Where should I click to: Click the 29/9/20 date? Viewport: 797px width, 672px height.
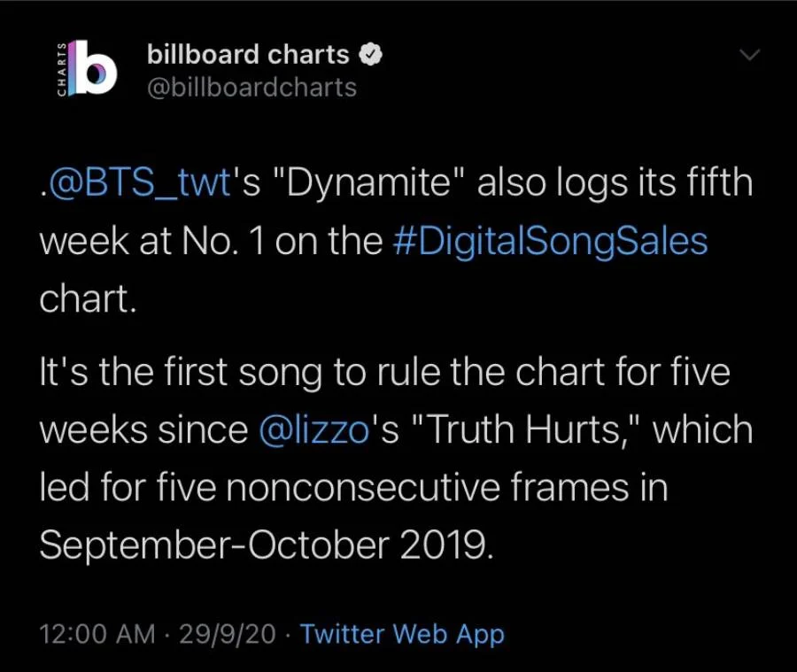227,634
